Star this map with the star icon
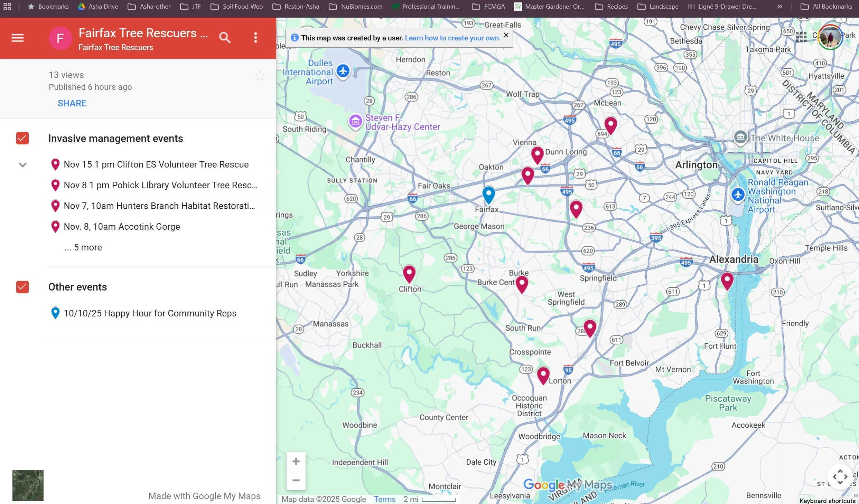859x504 pixels. [260, 76]
